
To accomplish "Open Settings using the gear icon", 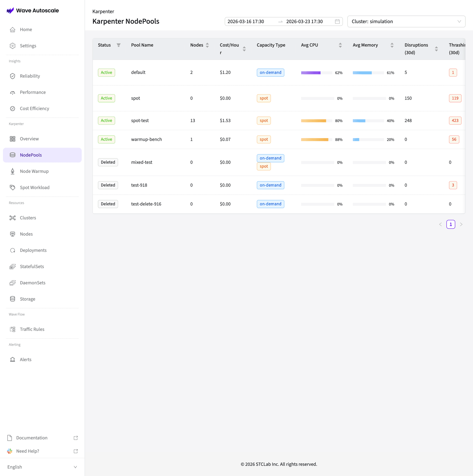I will pyautogui.click(x=13, y=46).
